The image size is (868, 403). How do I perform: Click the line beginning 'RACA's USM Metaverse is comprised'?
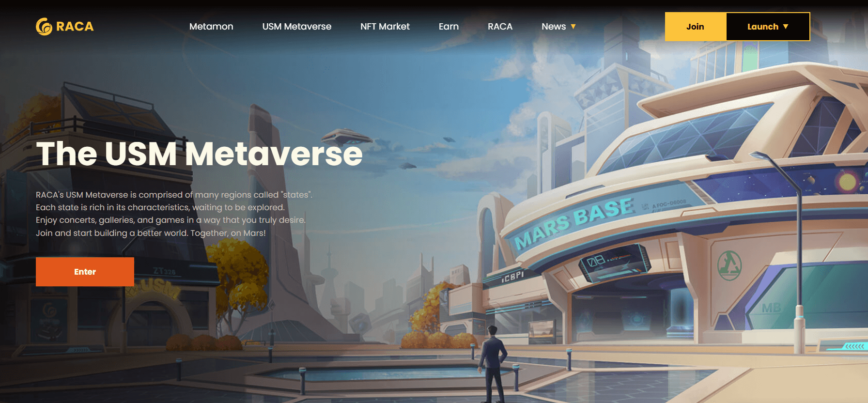coord(174,195)
